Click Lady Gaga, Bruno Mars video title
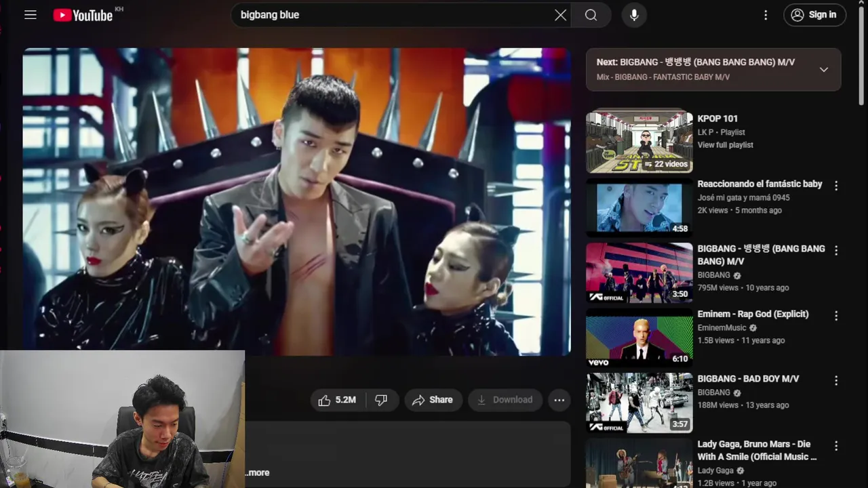The image size is (868, 488). 757,450
